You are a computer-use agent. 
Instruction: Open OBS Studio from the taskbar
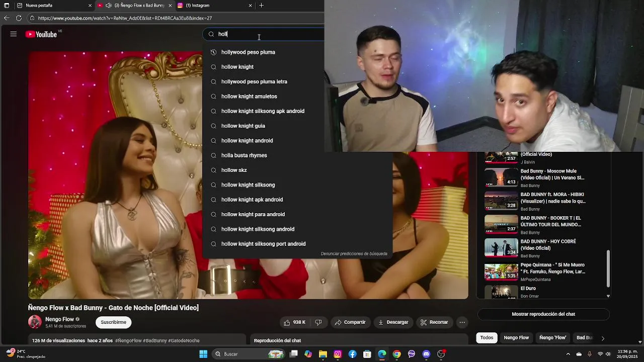[441, 354]
